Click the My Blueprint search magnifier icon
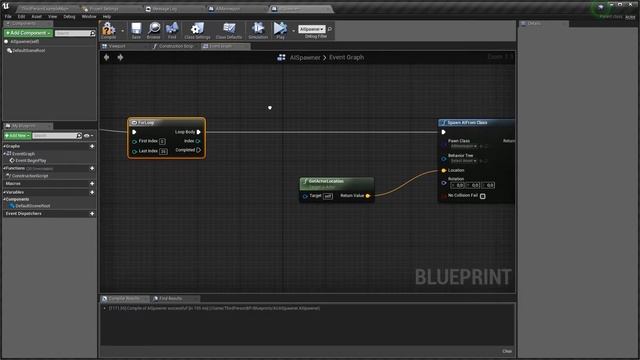The image size is (640, 360). [79, 136]
